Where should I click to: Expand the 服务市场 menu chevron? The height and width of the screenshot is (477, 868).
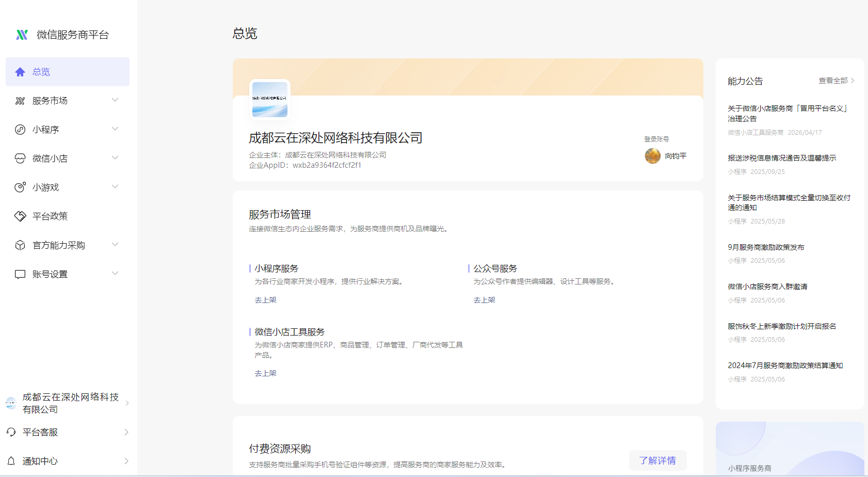(115, 100)
